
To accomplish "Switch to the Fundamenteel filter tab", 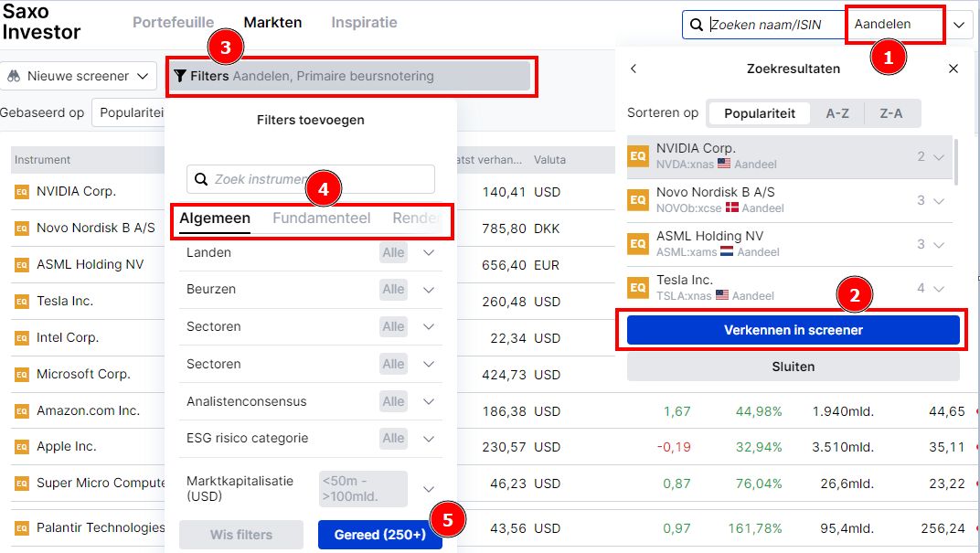I will point(321,218).
